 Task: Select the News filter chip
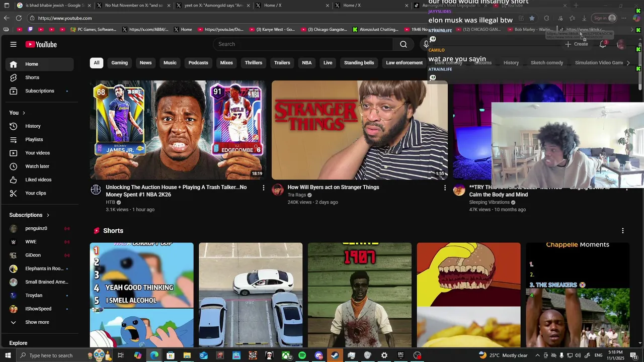(145, 63)
